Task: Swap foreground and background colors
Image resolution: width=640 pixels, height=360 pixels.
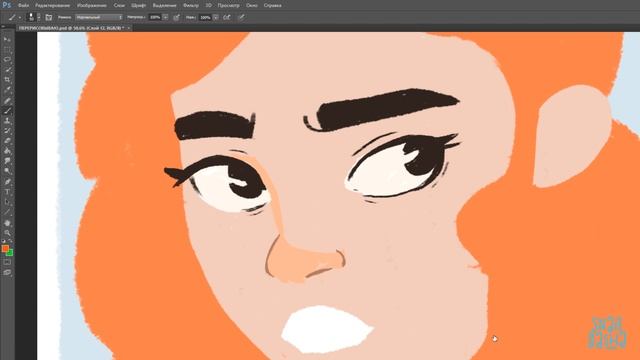Action: 11,241
